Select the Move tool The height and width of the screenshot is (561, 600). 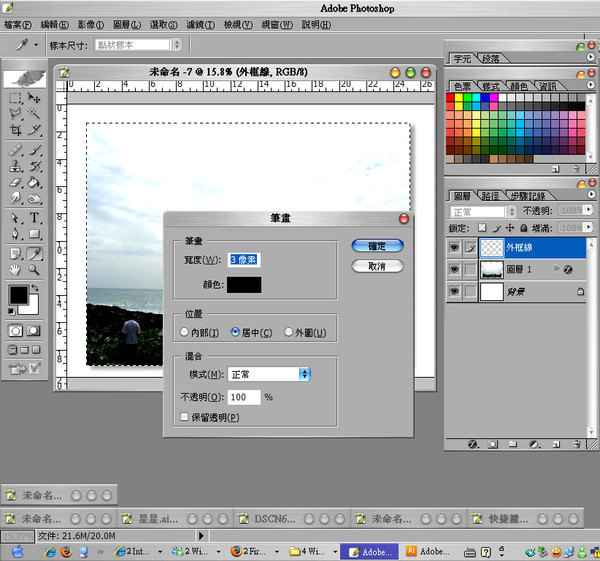[35, 98]
